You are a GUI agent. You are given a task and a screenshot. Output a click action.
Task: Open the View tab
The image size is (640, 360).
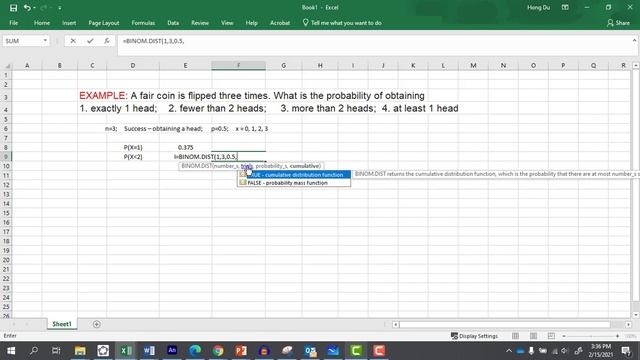point(227,23)
